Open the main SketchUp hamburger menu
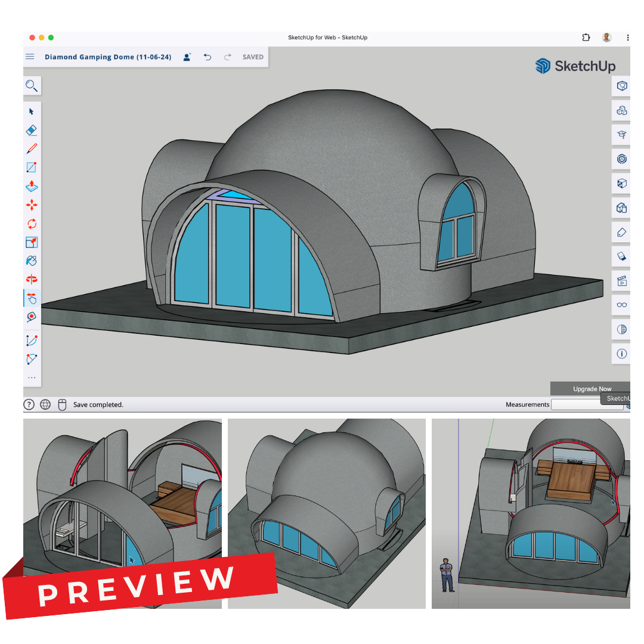 (x=30, y=57)
